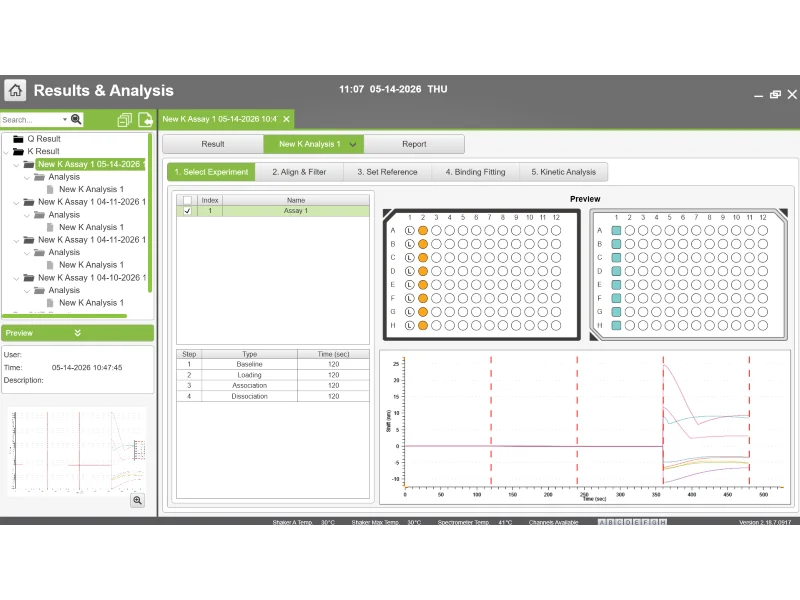
Task: Select orange well D2 on sample plate
Action: [423, 271]
